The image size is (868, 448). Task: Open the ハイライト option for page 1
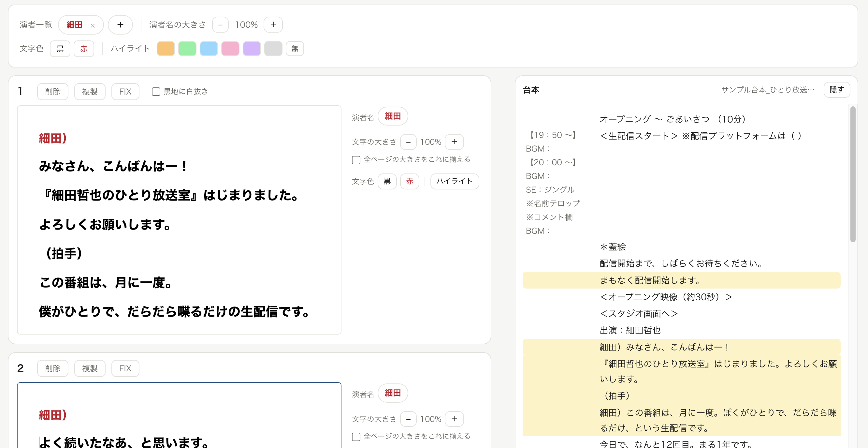coord(455,181)
